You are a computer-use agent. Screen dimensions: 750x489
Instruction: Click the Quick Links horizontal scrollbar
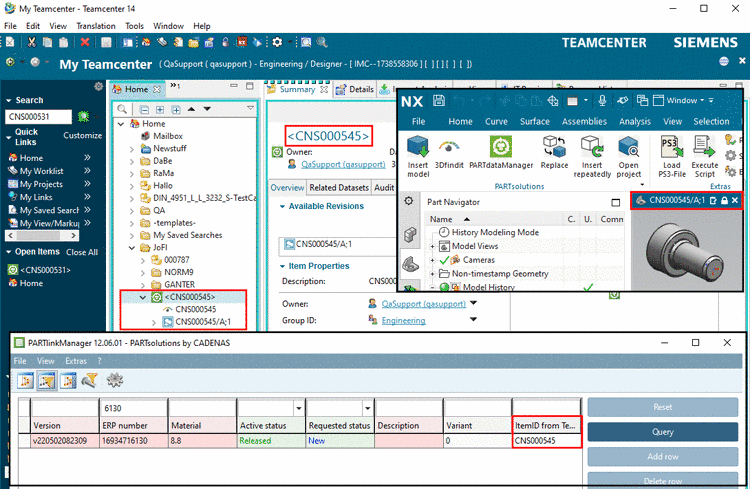tap(42, 235)
